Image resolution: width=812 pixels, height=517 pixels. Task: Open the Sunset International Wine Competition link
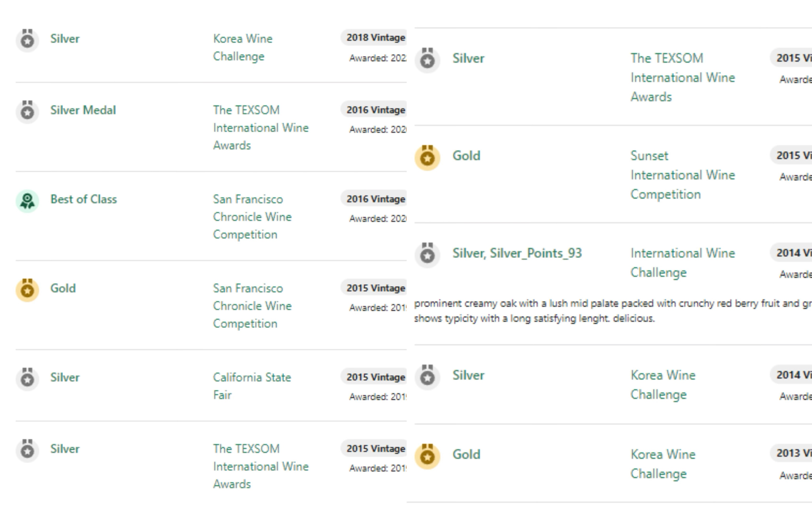point(682,175)
